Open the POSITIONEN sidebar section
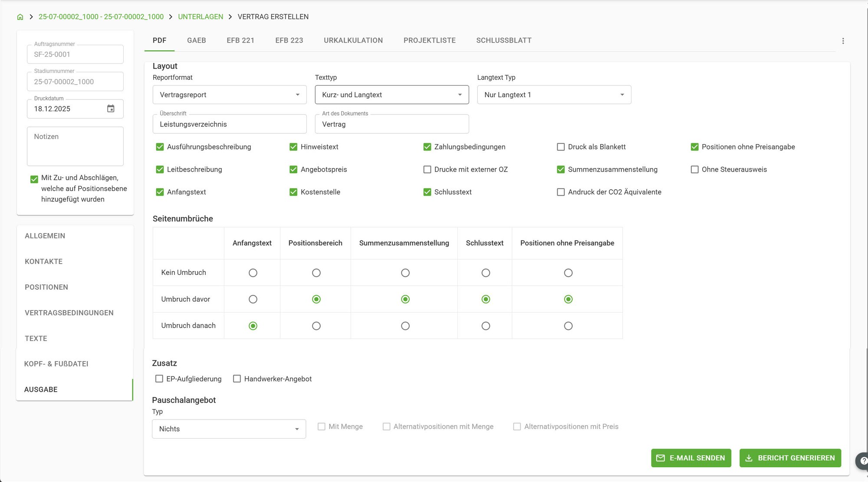The image size is (868, 482). click(75, 287)
